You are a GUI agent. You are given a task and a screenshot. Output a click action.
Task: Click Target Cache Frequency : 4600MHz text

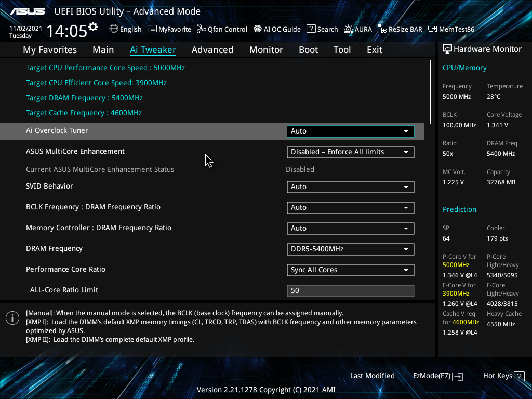[84, 113]
